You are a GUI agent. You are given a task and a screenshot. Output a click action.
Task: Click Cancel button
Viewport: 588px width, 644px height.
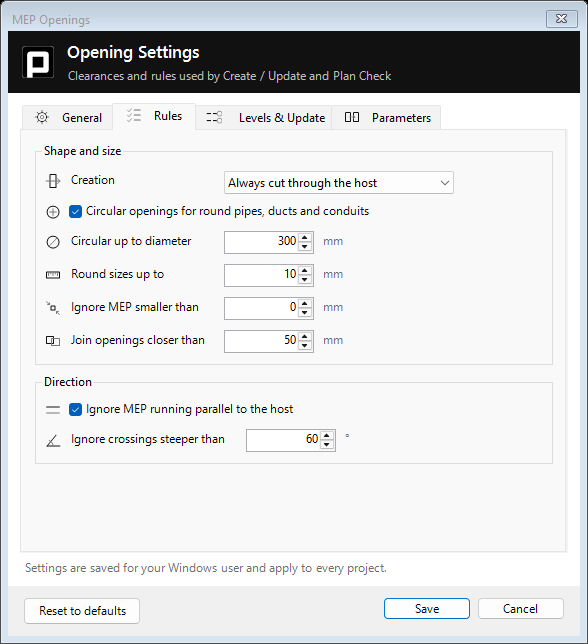pyautogui.click(x=520, y=608)
